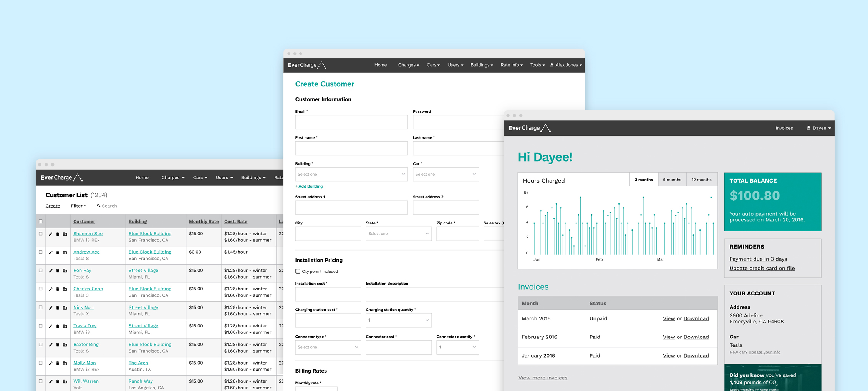The image size is (868, 391).
Task: Open the Filter dropdown in Customer List
Action: tap(78, 206)
